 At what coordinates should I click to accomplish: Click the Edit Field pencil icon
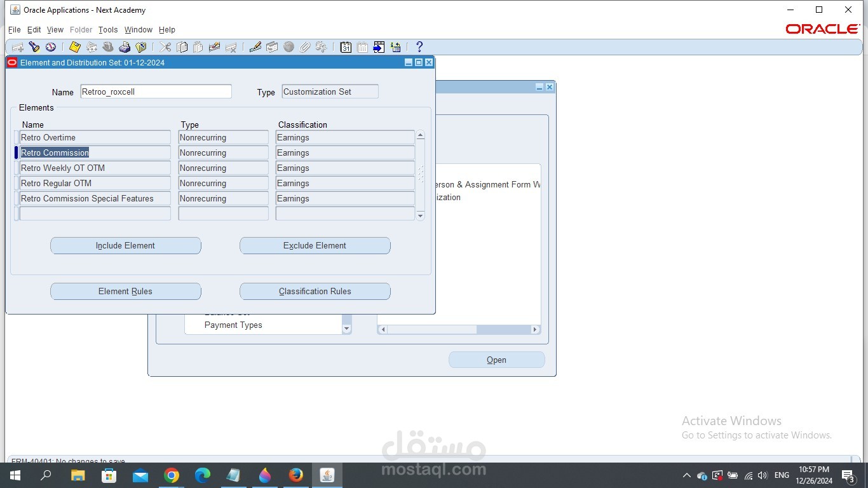point(255,47)
